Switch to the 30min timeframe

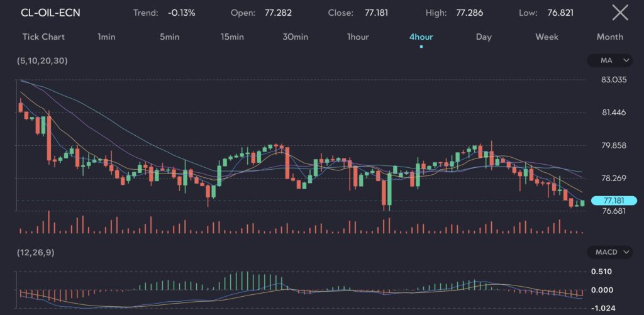(x=295, y=37)
